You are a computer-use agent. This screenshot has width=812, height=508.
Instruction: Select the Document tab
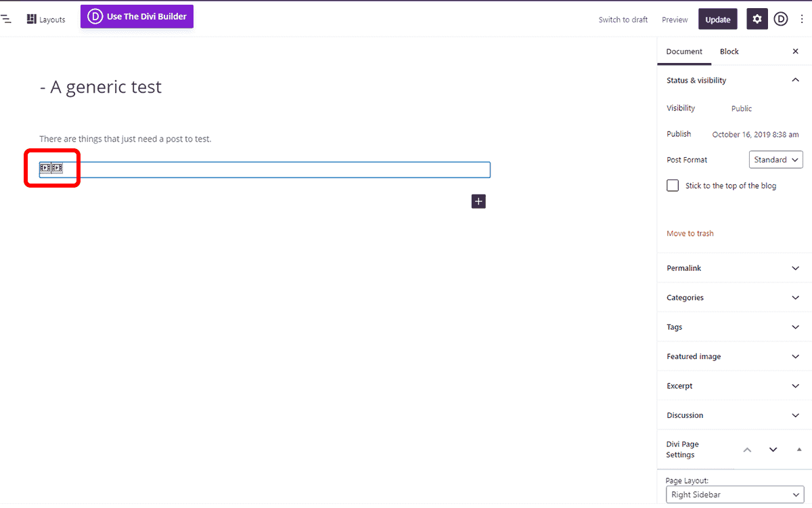684,51
